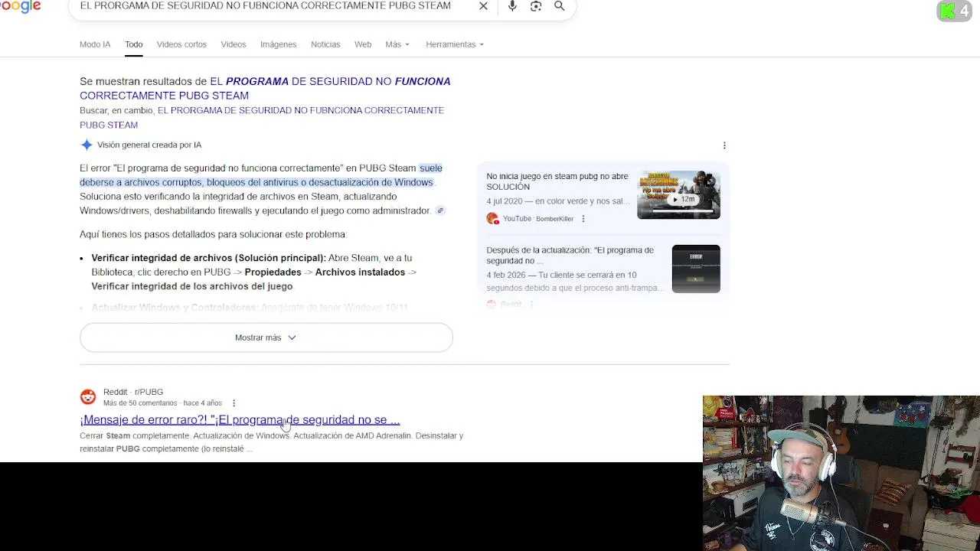Click the Reddit site favicon

(88, 397)
